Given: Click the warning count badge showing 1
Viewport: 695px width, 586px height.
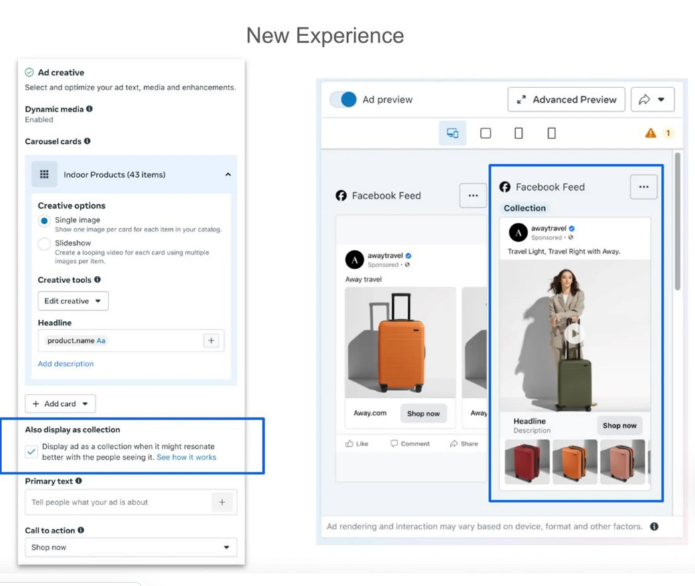Looking at the screenshot, I should [668, 133].
